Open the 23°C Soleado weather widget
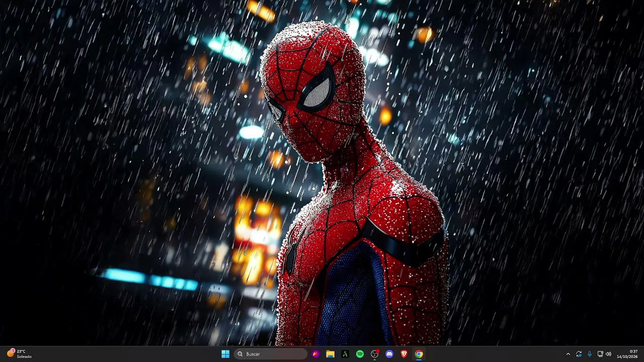The height and width of the screenshot is (362, 644). click(x=19, y=354)
